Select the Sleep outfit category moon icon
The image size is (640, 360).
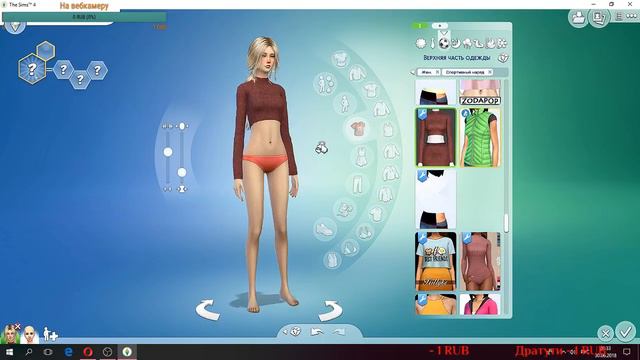(x=455, y=43)
